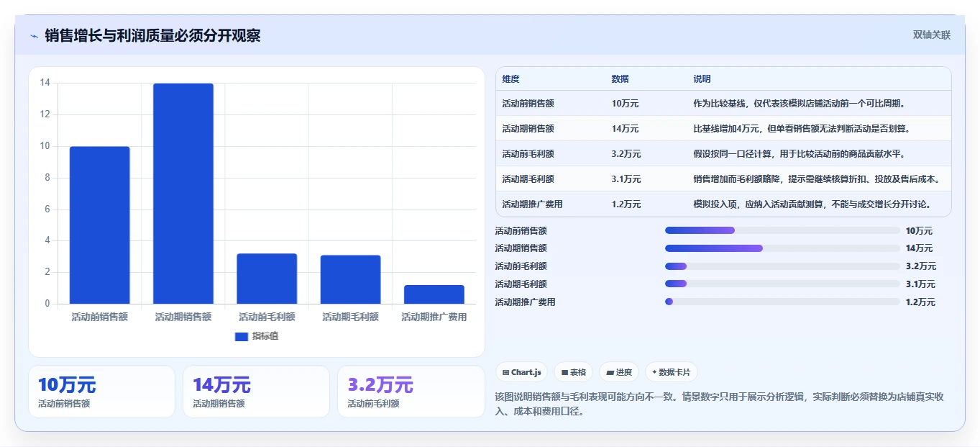Click the purple 3.2万元 data card value
The height and width of the screenshot is (447, 980).
pyautogui.click(x=380, y=385)
